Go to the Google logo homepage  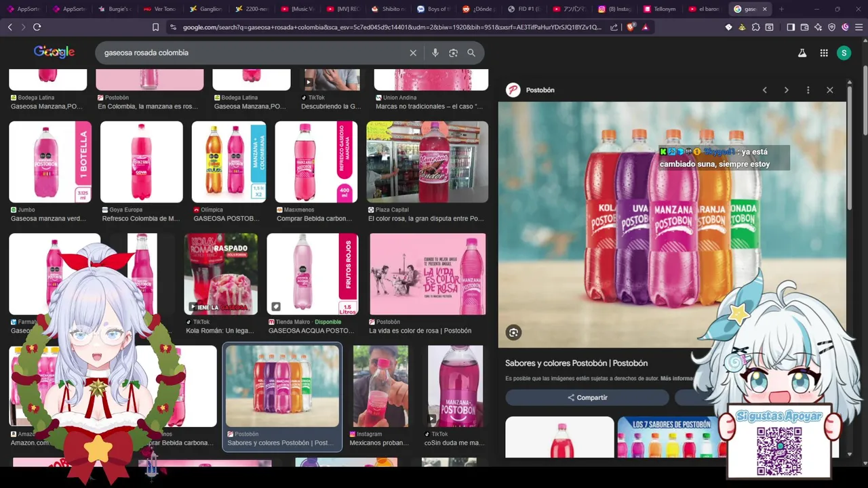pyautogui.click(x=54, y=52)
